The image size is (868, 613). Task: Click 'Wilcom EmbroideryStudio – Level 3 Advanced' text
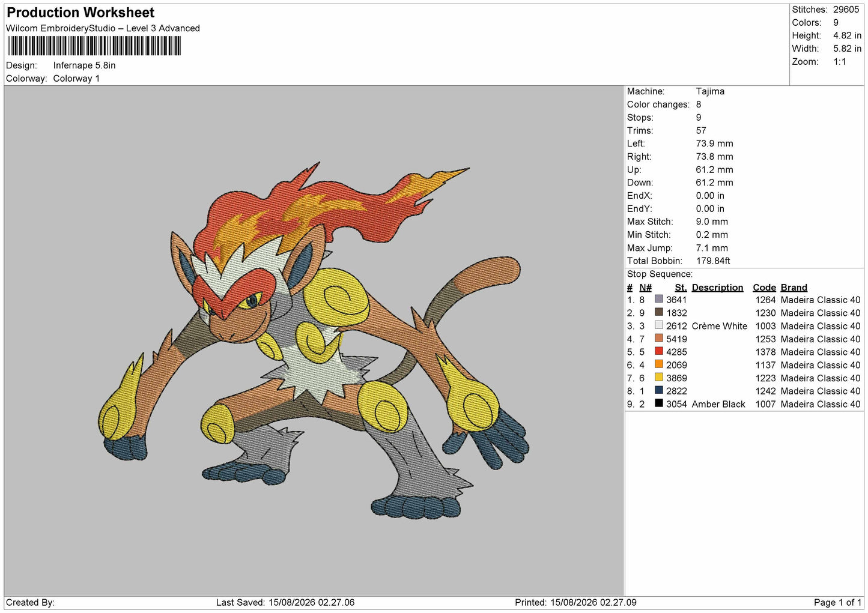[103, 28]
